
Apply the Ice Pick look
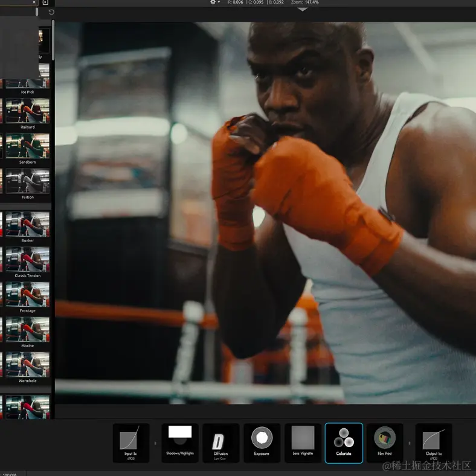pyautogui.click(x=27, y=79)
